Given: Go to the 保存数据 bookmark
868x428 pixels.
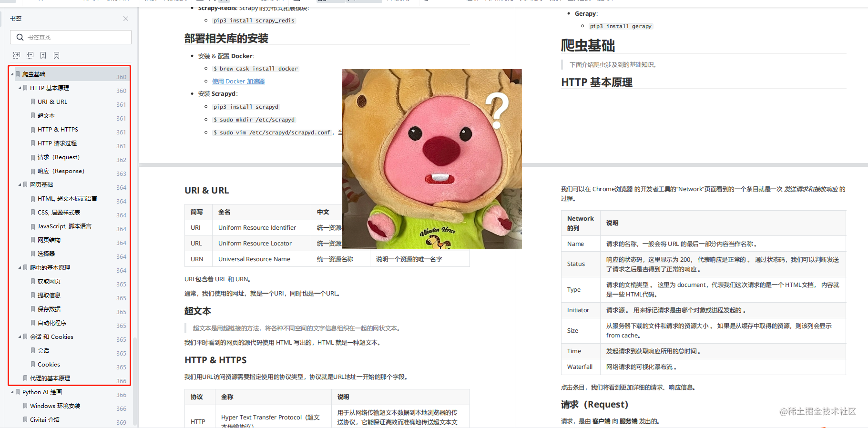Looking at the screenshot, I should pyautogui.click(x=49, y=309).
